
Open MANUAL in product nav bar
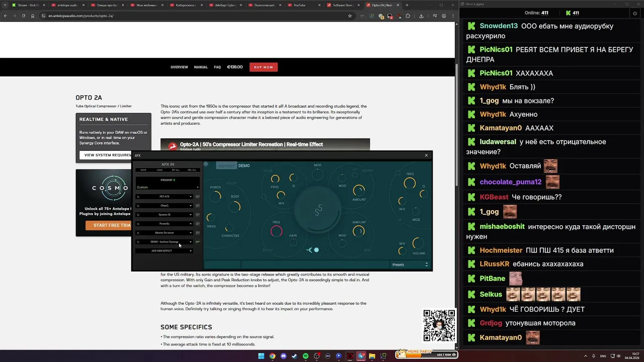(201, 67)
